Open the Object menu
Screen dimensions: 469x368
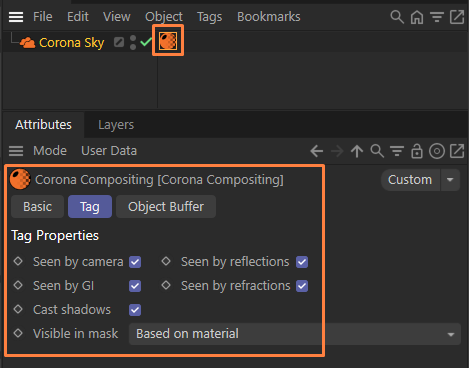click(164, 17)
